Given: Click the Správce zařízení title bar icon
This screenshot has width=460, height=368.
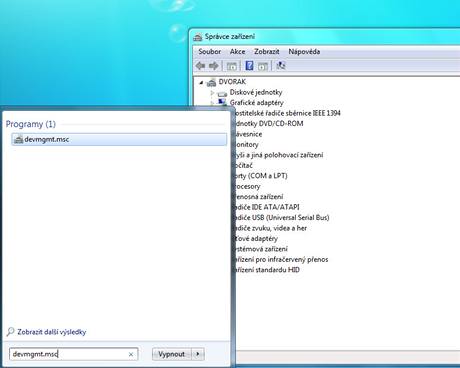Looking at the screenshot, I should click(x=198, y=37).
